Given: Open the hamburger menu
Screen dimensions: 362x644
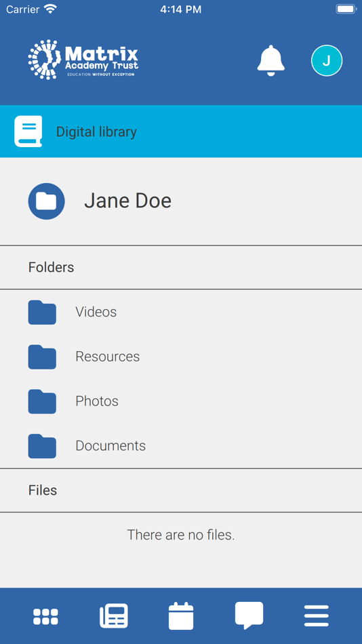Looking at the screenshot, I should point(317,616).
